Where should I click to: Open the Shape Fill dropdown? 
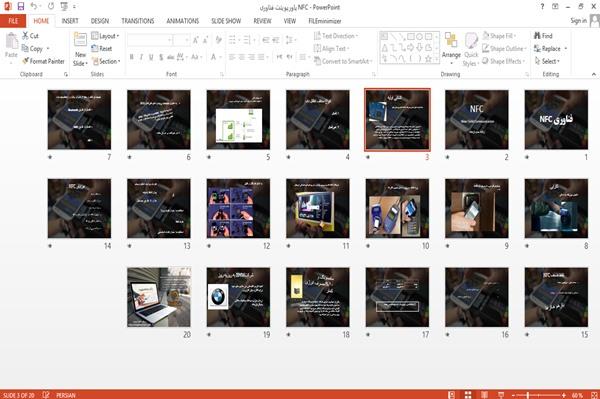point(499,36)
